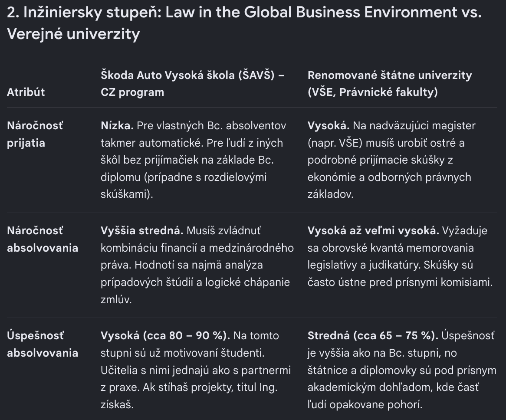
Task: Click the text prijímacie skúšky z ekonómie
Action: tap(380, 169)
